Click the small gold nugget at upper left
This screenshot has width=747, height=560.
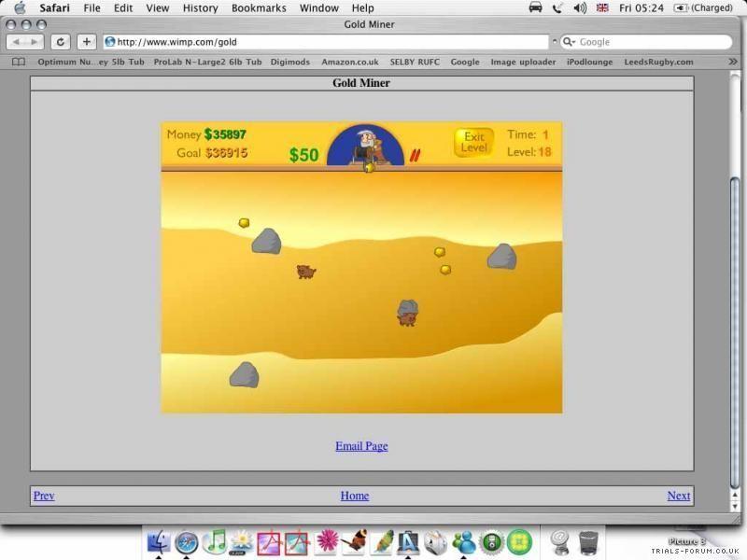(x=244, y=222)
